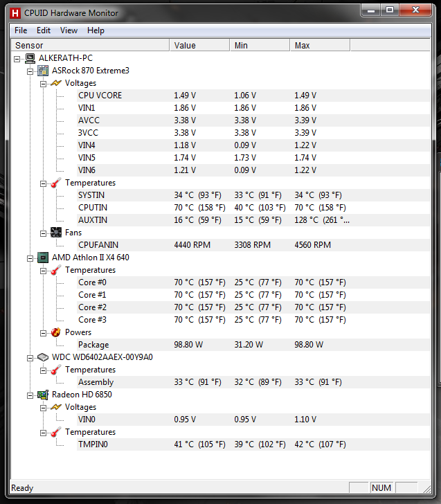
Task: Select the AVCC voltage row
Action: 253,120
